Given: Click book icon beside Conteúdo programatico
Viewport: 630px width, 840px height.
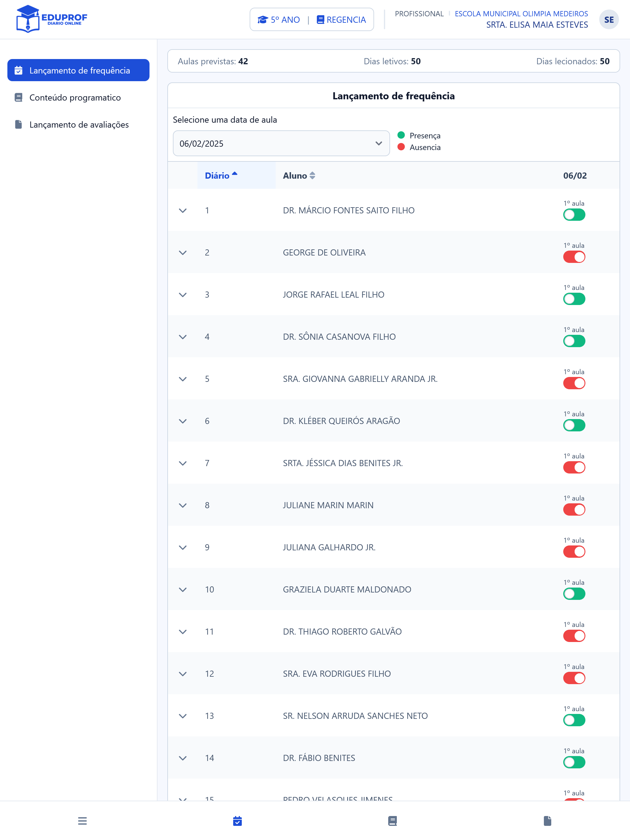Looking at the screenshot, I should 19,97.
